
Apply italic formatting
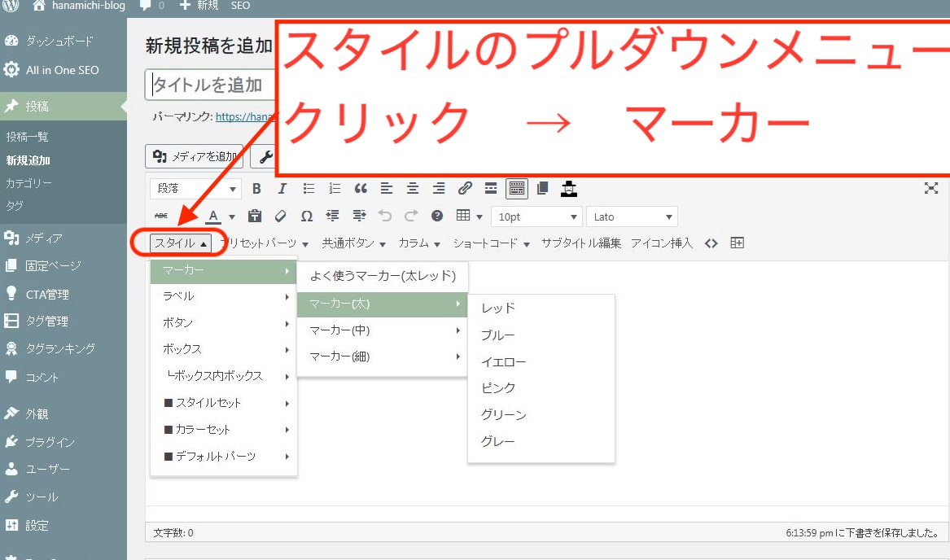click(282, 189)
